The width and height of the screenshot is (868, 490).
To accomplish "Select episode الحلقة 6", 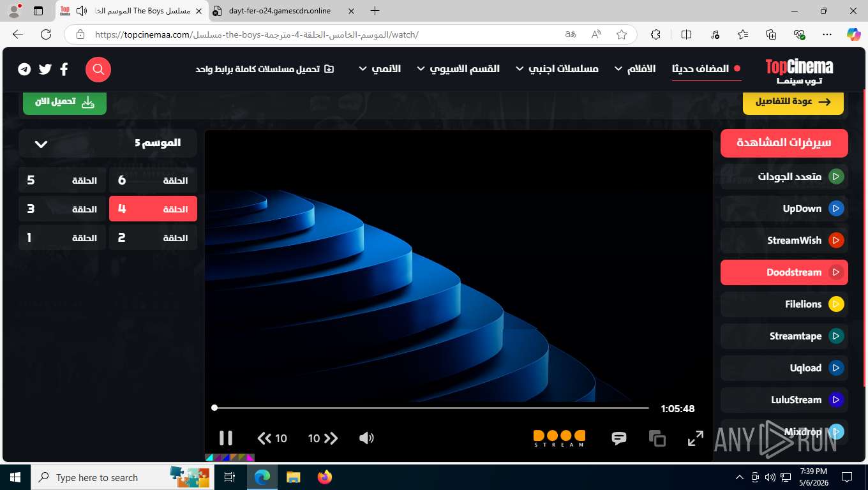I will coord(153,181).
